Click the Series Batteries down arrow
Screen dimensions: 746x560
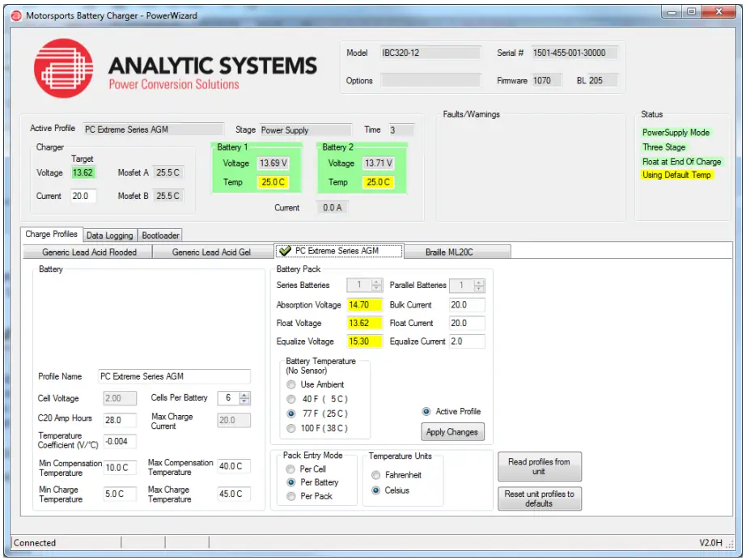click(x=375, y=288)
